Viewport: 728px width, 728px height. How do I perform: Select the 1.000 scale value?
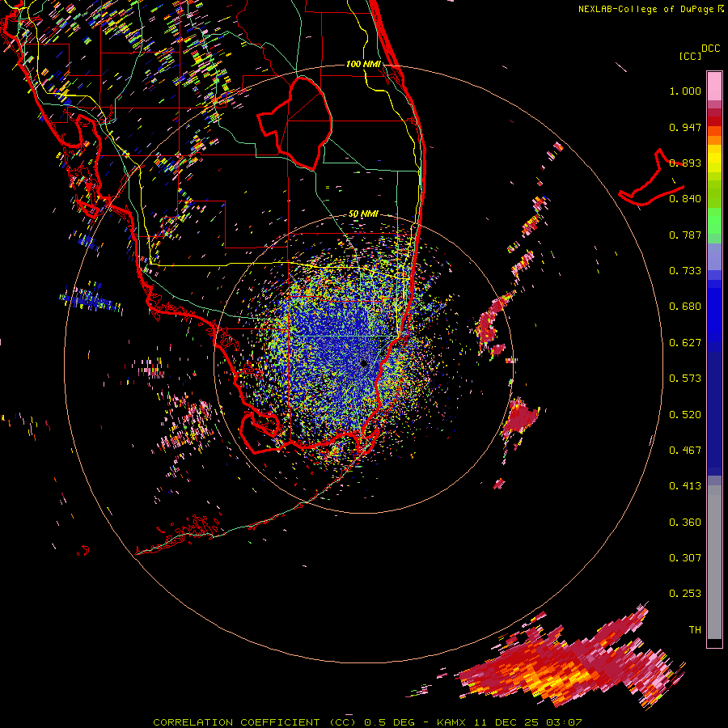click(x=685, y=91)
